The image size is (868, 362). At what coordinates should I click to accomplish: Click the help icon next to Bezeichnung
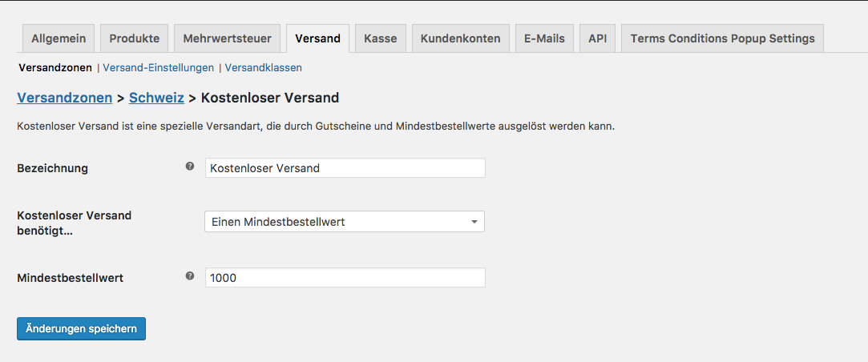point(190,166)
